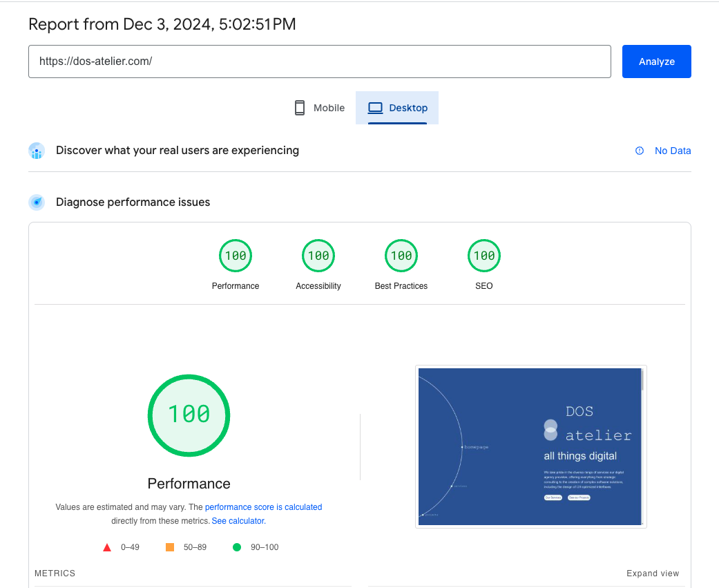
Task: Open the See calculator link
Action: click(x=238, y=521)
